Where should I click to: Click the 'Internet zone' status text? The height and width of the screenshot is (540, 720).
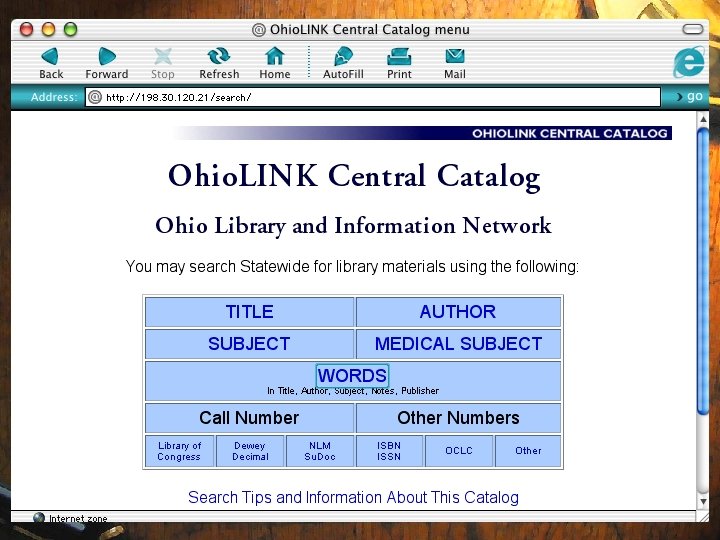[x=78, y=518]
